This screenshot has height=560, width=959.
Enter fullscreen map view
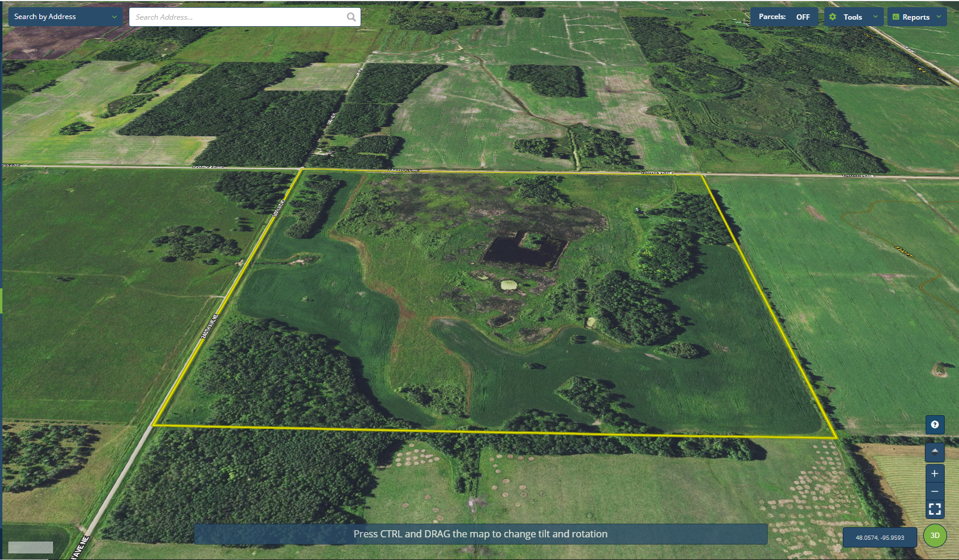(x=935, y=509)
